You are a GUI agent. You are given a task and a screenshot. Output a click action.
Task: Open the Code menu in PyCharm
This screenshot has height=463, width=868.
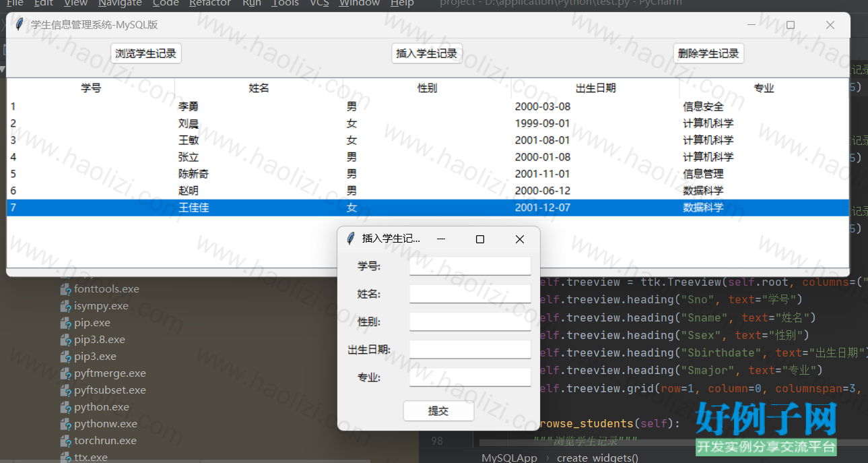[x=166, y=3]
